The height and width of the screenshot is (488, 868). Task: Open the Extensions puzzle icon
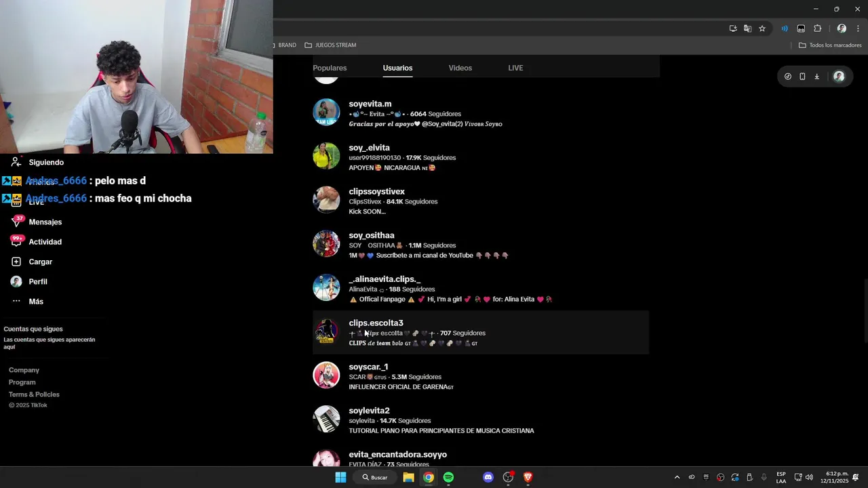tap(817, 28)
